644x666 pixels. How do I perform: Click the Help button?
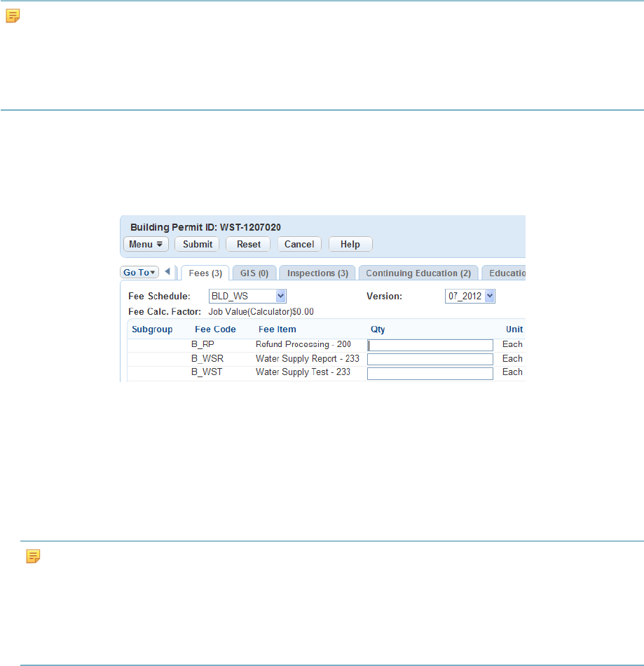pyautogui.click(x=350, y=244)
